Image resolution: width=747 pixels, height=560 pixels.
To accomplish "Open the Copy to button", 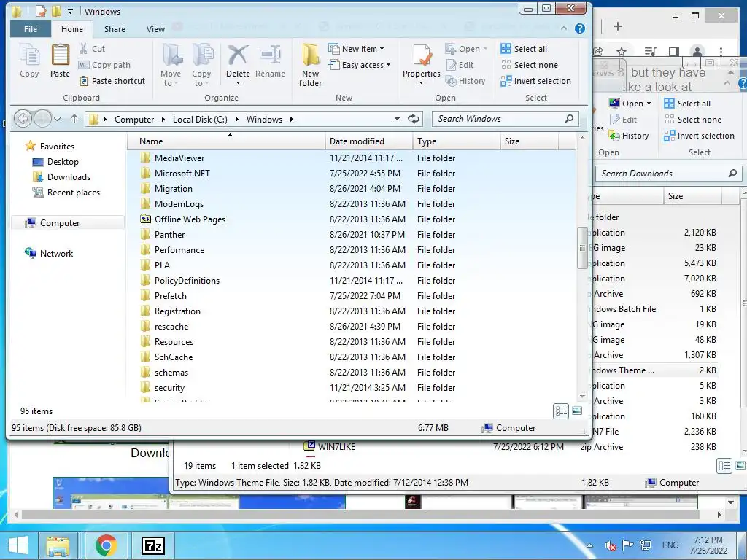I will (x=201, y=64).
